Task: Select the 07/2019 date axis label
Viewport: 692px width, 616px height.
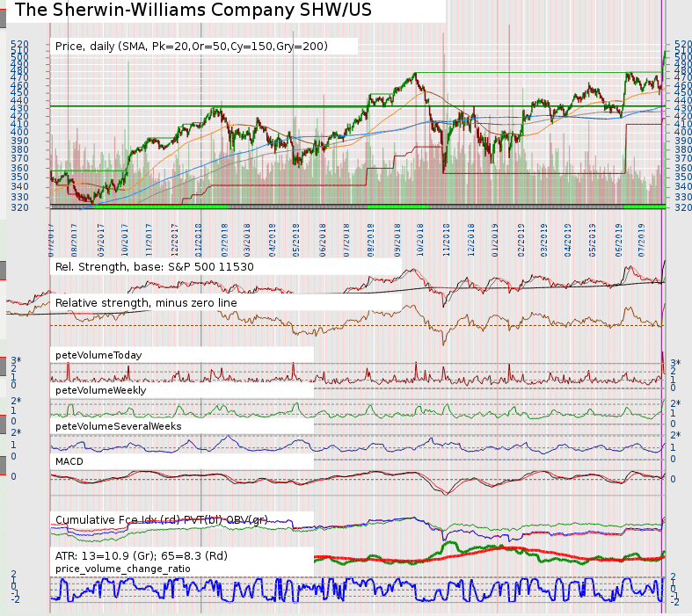Action: tap(641, 240)
